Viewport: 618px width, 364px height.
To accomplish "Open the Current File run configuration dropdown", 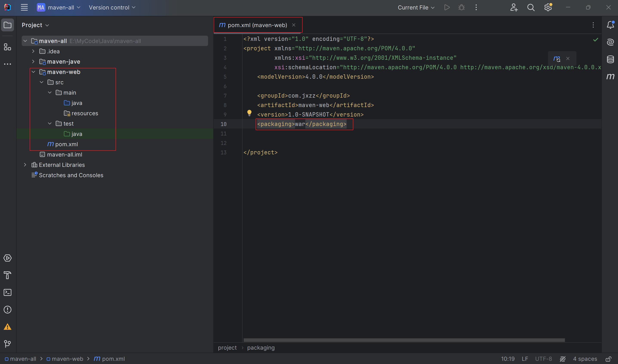I will coord(416,7).
